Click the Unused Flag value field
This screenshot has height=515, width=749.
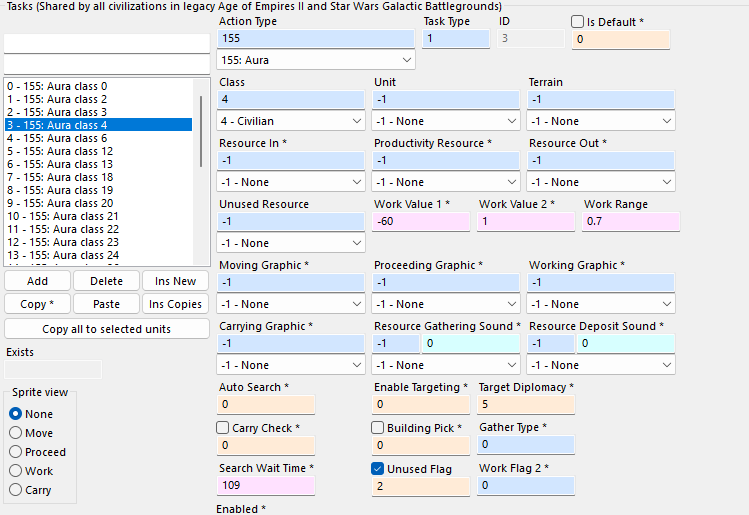pos(421,486)
